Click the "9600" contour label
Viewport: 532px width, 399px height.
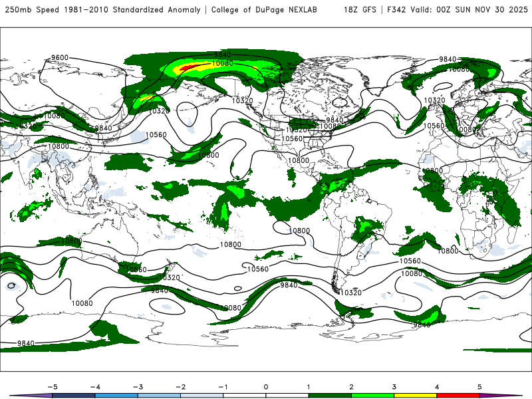coord(60,58)
